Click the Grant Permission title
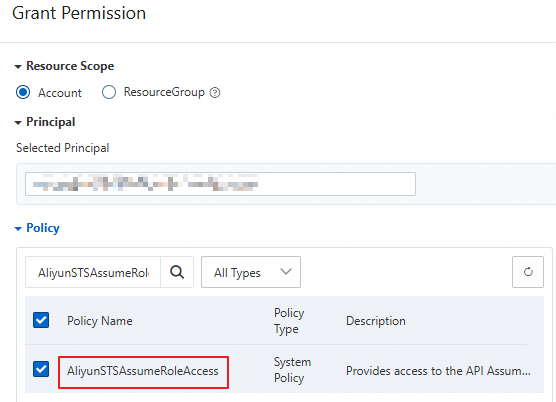Viewport: 556px width, 402px height. coord(79,13)
